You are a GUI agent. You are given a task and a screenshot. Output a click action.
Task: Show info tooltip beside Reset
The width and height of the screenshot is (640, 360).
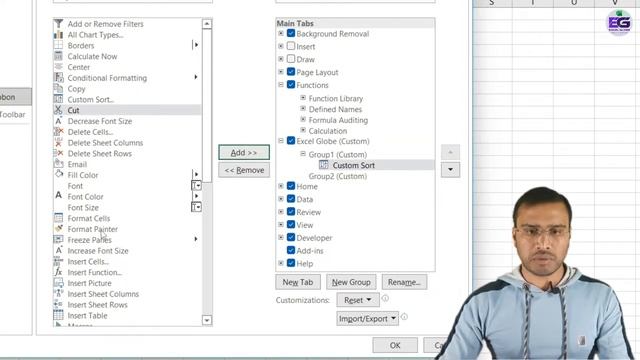(385, 298)
